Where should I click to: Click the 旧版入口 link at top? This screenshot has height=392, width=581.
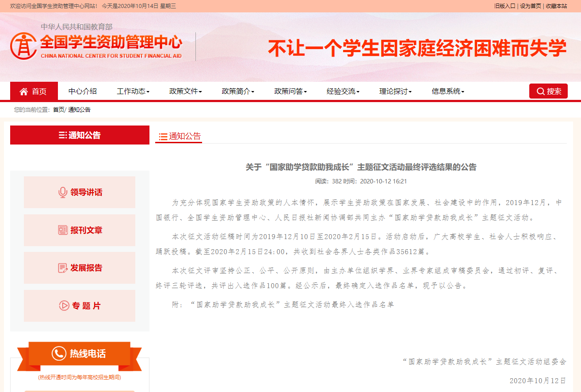point(505,6)
